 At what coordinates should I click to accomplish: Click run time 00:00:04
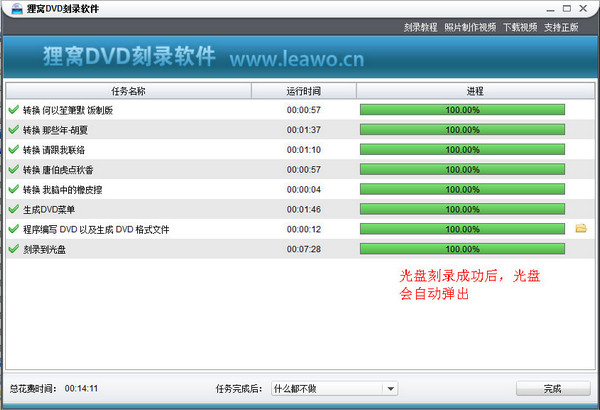[x=304, y=189]
